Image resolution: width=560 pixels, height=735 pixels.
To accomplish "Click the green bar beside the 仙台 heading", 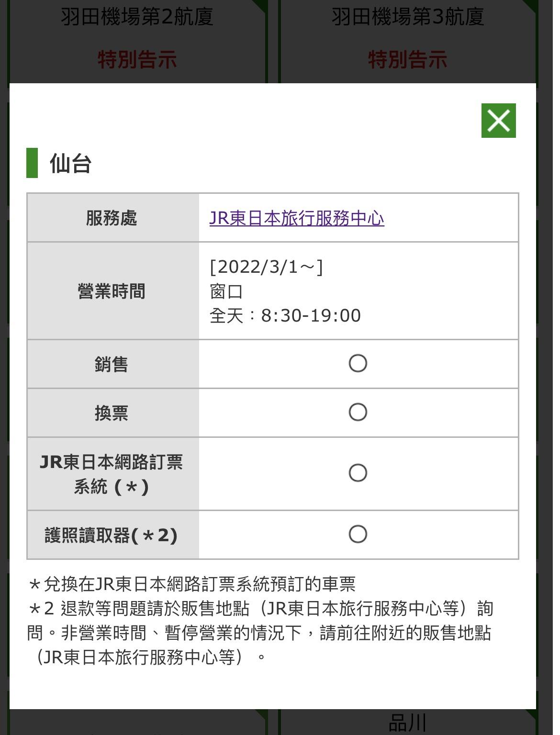I will [x=32, y=163].
